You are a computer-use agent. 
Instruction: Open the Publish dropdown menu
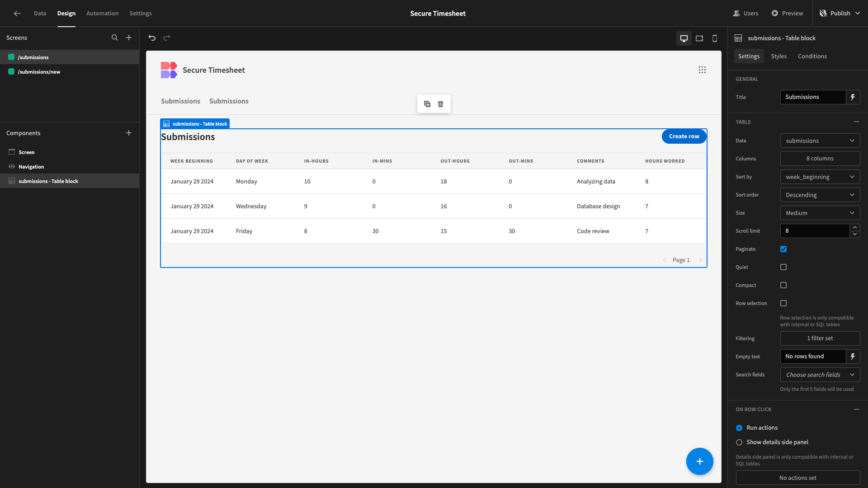(840, 14)
